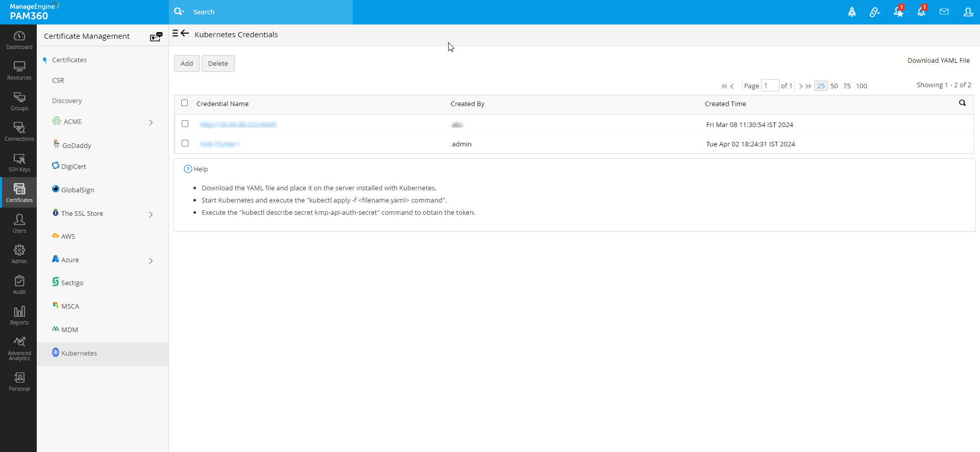Screen dimensions: 980x452
Task: Open the bell notifications icon
Action: point(921,12)
